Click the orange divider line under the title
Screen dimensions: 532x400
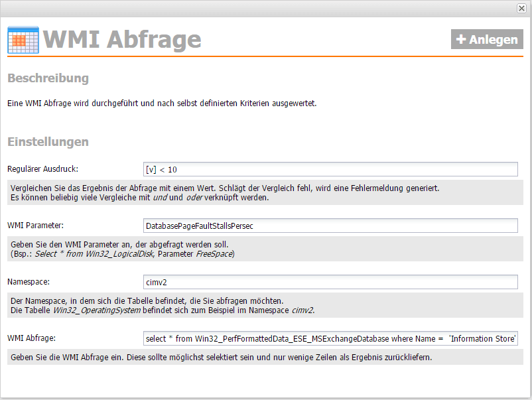pos(265,57)
